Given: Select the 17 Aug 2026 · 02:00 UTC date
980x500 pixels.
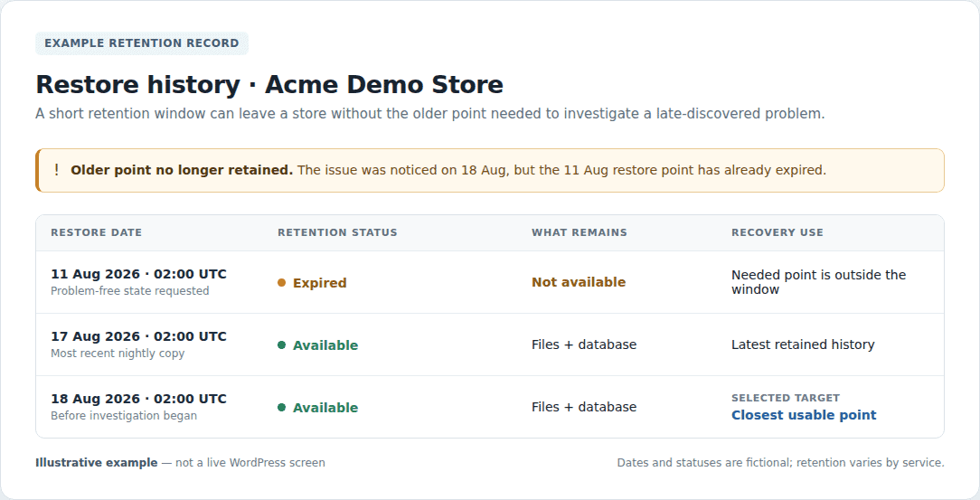Looking at the screenshot, I should coord(138,336).
